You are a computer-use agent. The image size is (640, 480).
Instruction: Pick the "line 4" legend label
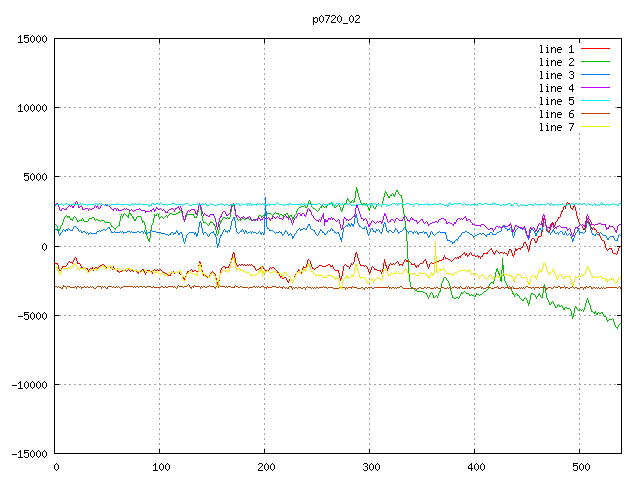pyautogui.click(x=556, y=88)
